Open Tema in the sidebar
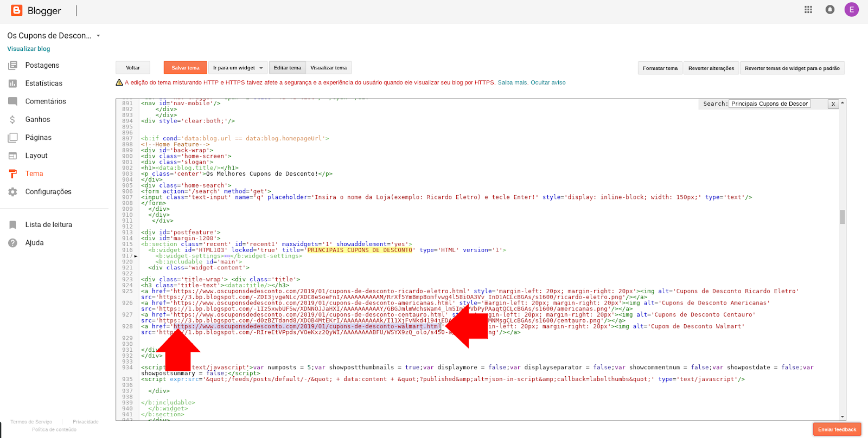Screen dimensions: 868x438 (x=34, y=174)
